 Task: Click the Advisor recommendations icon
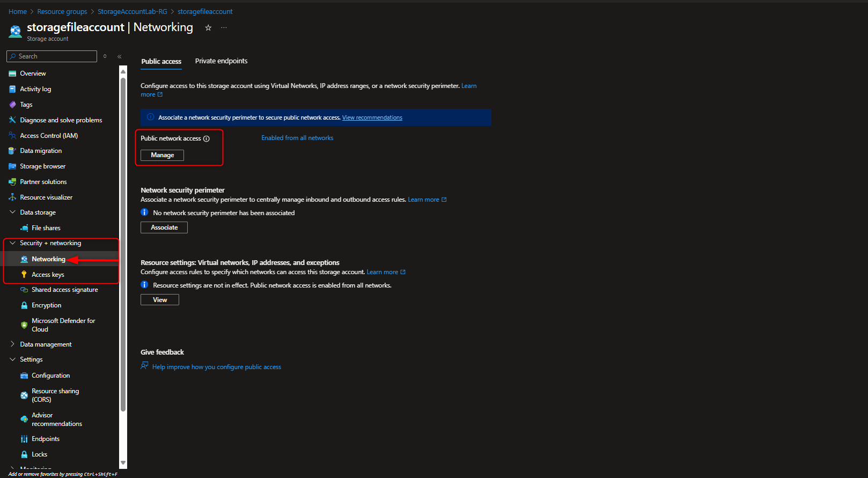point(24,420)
